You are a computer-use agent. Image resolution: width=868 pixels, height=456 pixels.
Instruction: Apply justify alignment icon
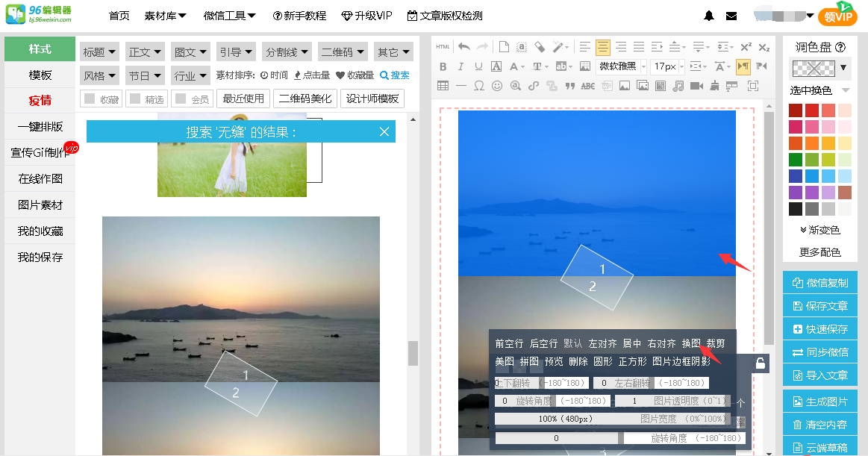point(639,47)
